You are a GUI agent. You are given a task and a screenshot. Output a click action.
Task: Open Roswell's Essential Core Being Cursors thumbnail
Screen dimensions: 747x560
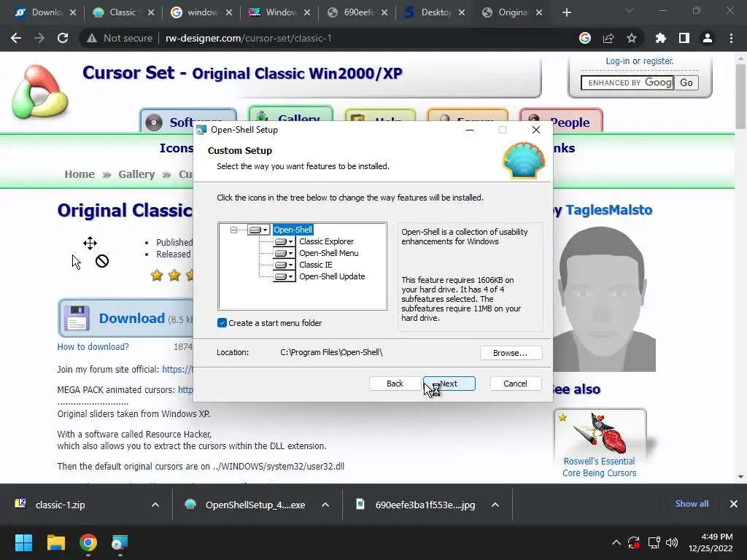600,432
